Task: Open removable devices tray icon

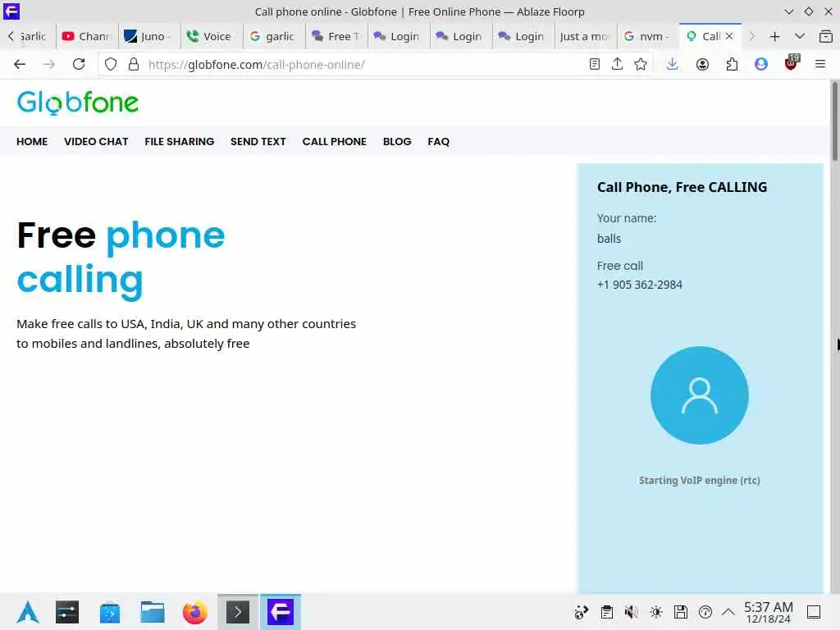Action: [680, 612]
